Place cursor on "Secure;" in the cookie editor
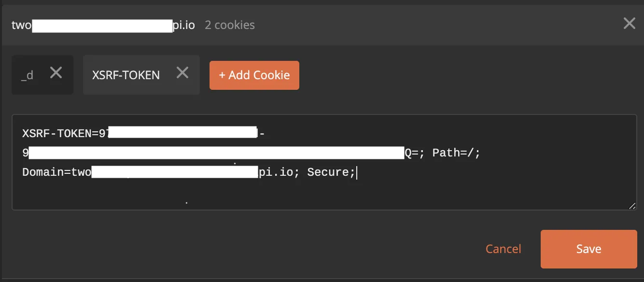Screen dimensions: 644x282 point(331,172)
